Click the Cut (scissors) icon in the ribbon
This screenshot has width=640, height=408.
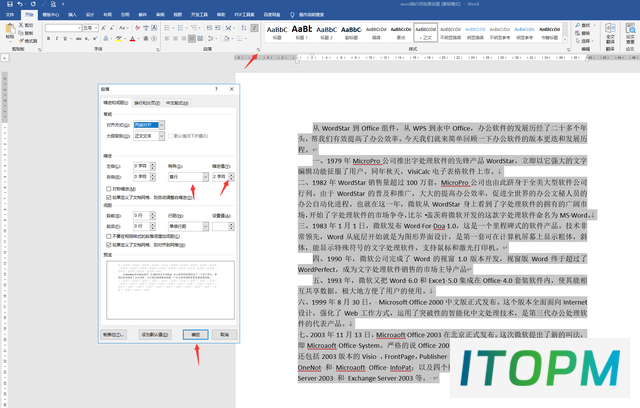[x=21, y=25]
